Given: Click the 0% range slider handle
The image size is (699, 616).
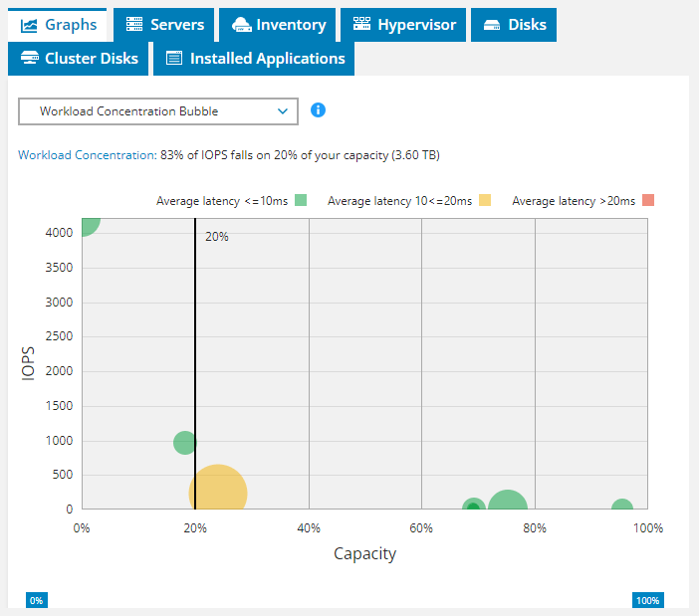Looking at the screenshot, I should click(36, 600).
